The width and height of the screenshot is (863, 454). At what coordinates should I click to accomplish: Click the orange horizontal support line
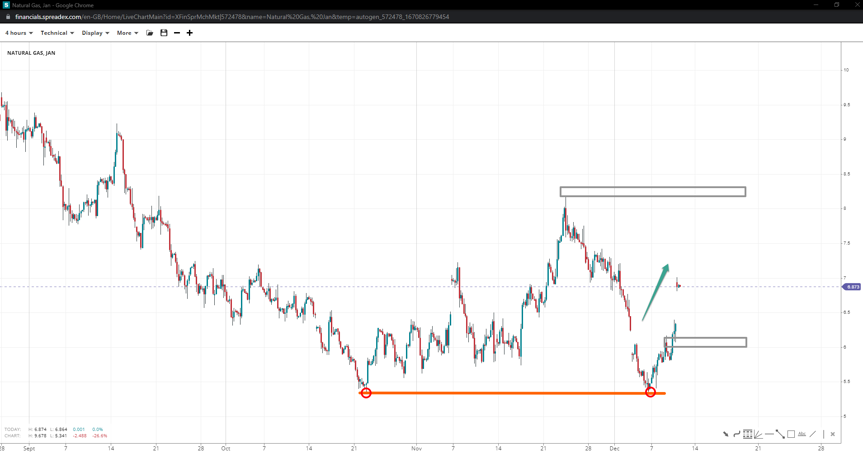pyautogui.click(x=500, y=393)
